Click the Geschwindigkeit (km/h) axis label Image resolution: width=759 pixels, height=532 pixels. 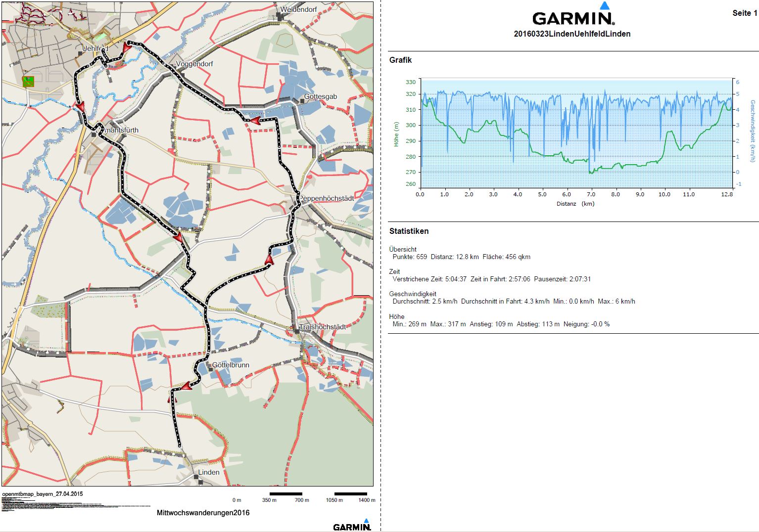(x=753, y=131)
